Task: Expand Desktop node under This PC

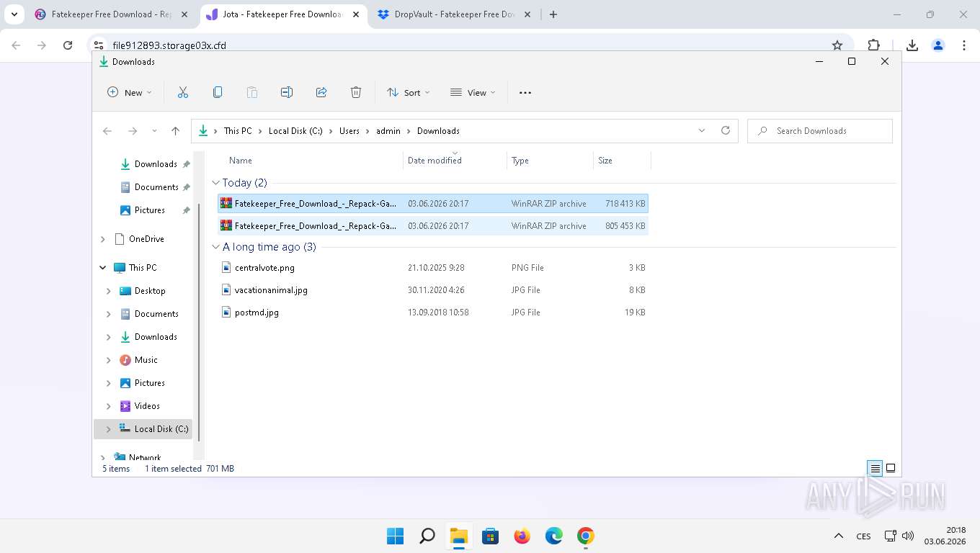Action: [x=109, y=291]
